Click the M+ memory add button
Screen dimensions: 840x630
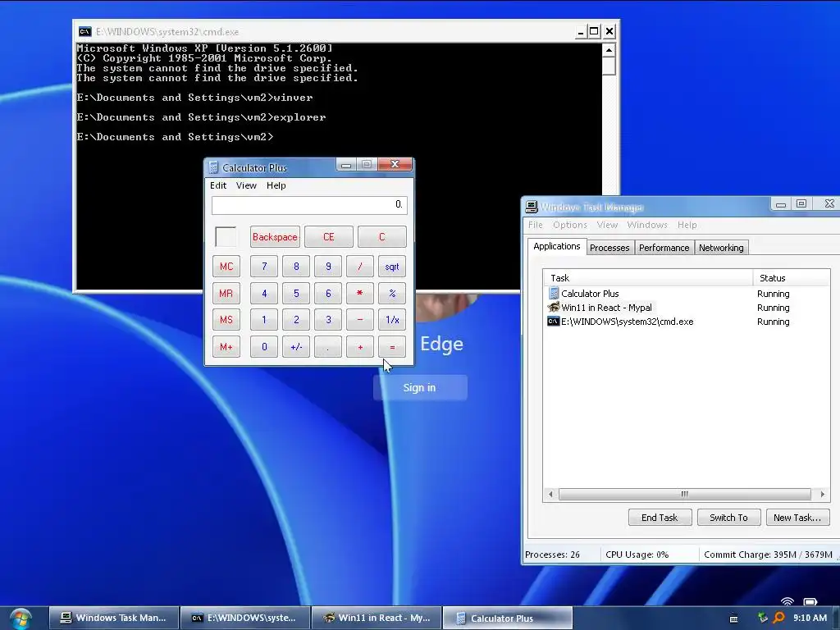point(226,347)
